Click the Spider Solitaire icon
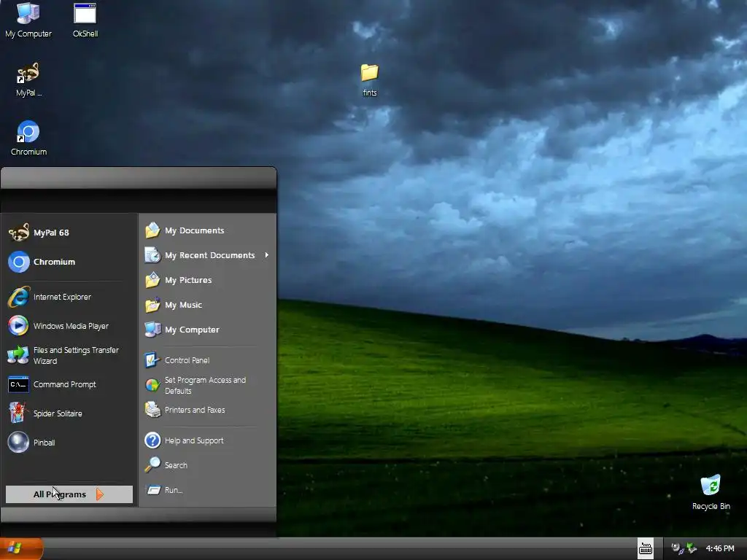 [18, 413]
